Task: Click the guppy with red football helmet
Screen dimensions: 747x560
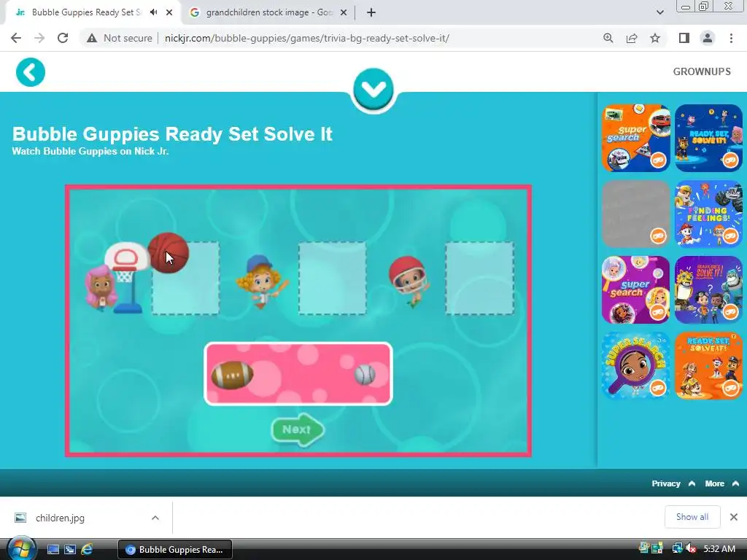Action: point(409,281)
